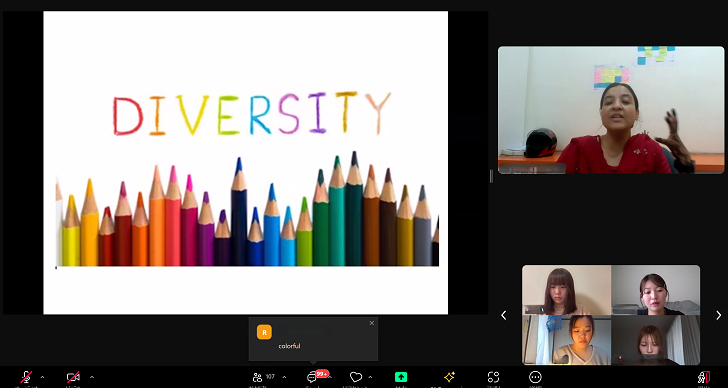Select the speaker video in red clothing
The image size is (728, 388).
coord(611,110)
